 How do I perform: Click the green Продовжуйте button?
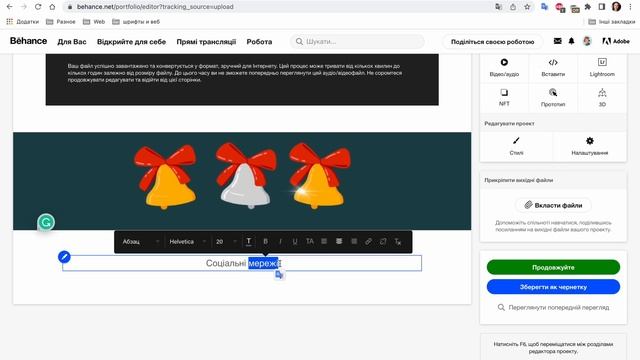(553, 267)
